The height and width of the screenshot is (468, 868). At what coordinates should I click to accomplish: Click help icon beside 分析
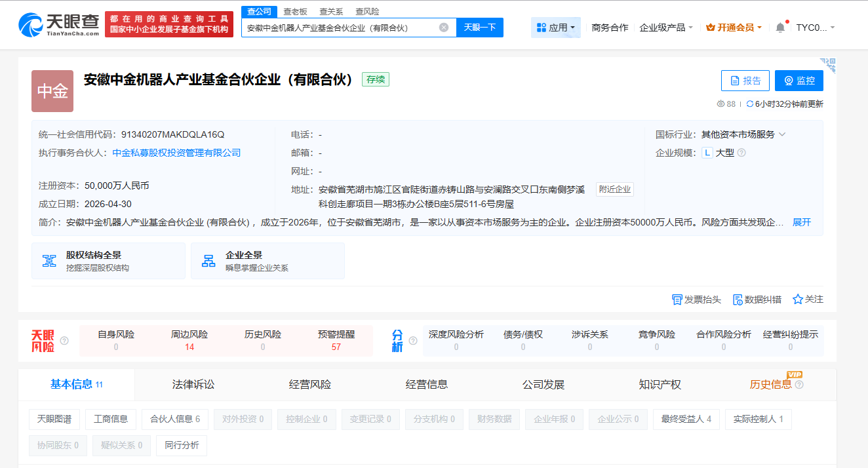pyautogui.click(x=413, y=341)
